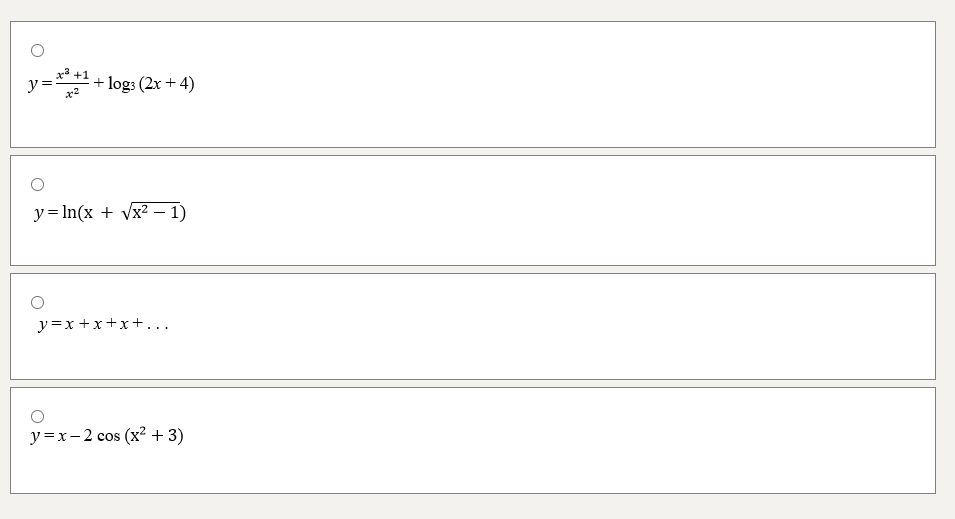Click the formula text y = x + x + x + ...
The image size is (955, 519).
click(102, 324)
